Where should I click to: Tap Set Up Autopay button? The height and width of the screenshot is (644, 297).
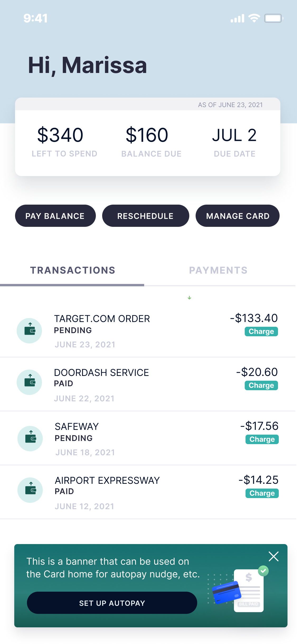(x=112, y=603)
